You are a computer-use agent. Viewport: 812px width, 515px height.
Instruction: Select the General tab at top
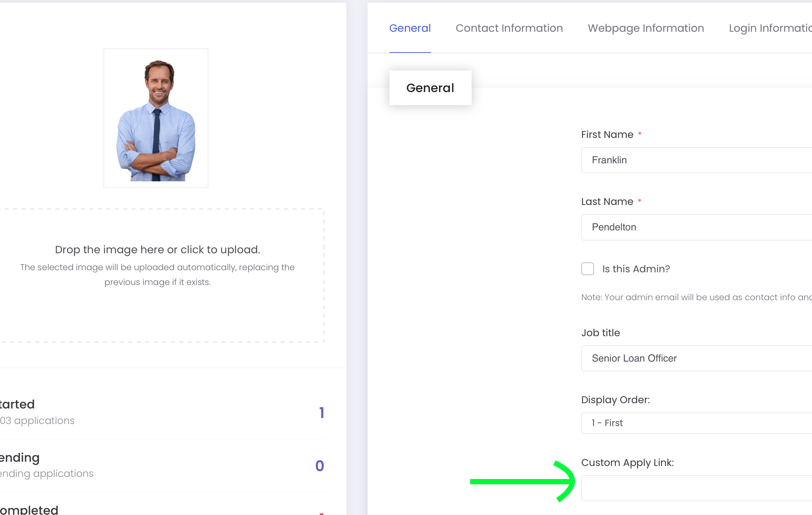410,28
